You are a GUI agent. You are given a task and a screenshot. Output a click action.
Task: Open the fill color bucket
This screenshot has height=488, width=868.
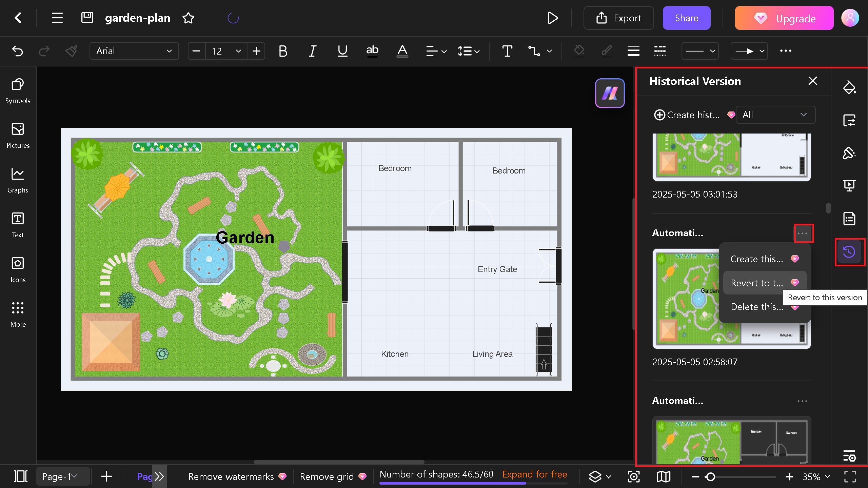coord(579,51)
